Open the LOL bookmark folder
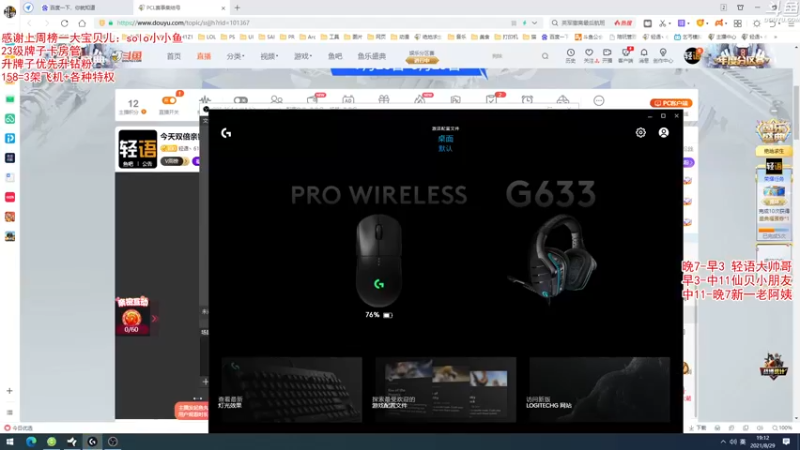The image size is (800, 450). point(207,37)
